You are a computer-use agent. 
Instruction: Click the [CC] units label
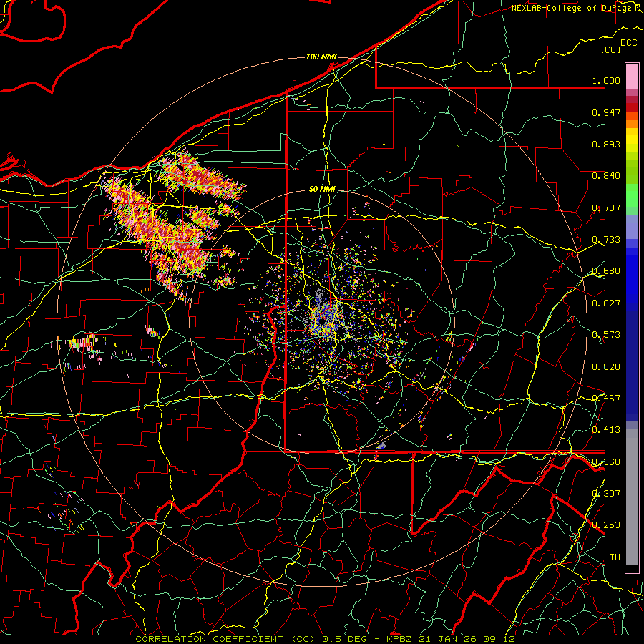pos(610,49)
